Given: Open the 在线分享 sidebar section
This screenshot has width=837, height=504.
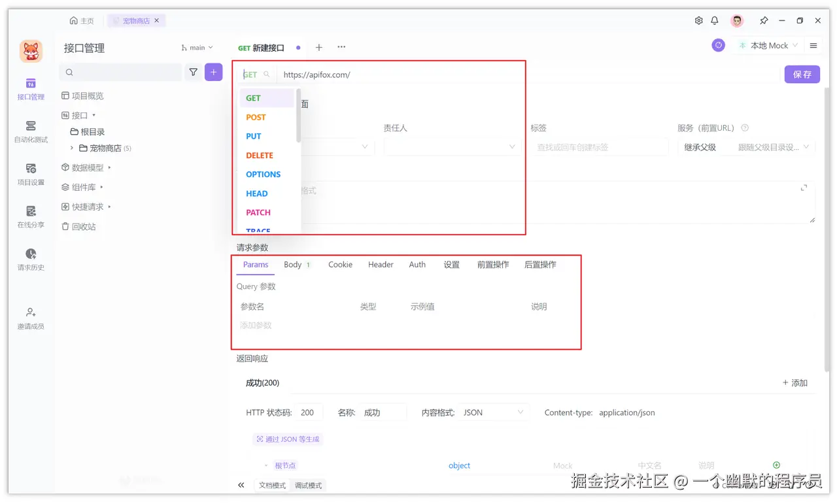Looking at the screenshot, I should (x=31, y=217).
